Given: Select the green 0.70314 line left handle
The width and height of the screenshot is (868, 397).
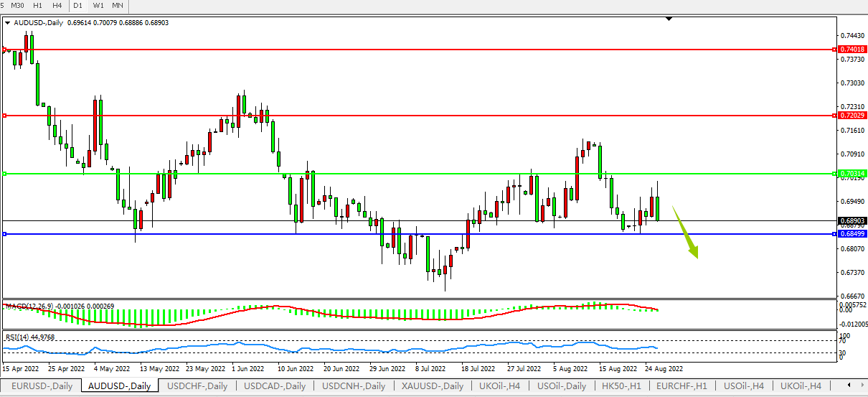Looking at the screenshot, I should pyautogui.click(x=4, y=174).
